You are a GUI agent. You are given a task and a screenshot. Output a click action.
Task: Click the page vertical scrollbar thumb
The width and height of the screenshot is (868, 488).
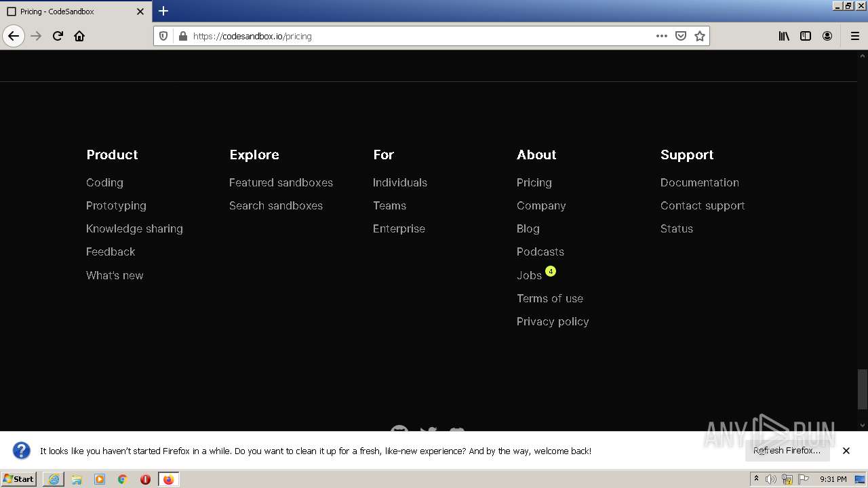pos(862,388)
